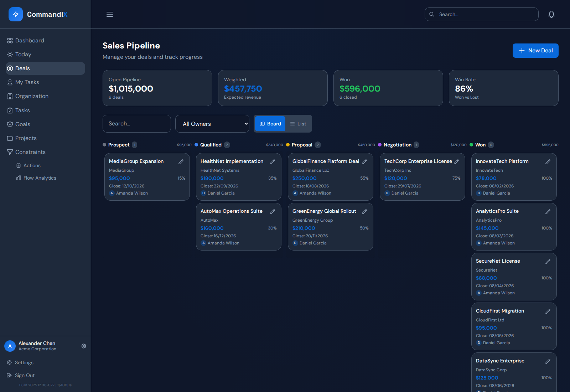
Task: Edit the DataSync Enterprise pencil icon
Action: pos(548,361)
